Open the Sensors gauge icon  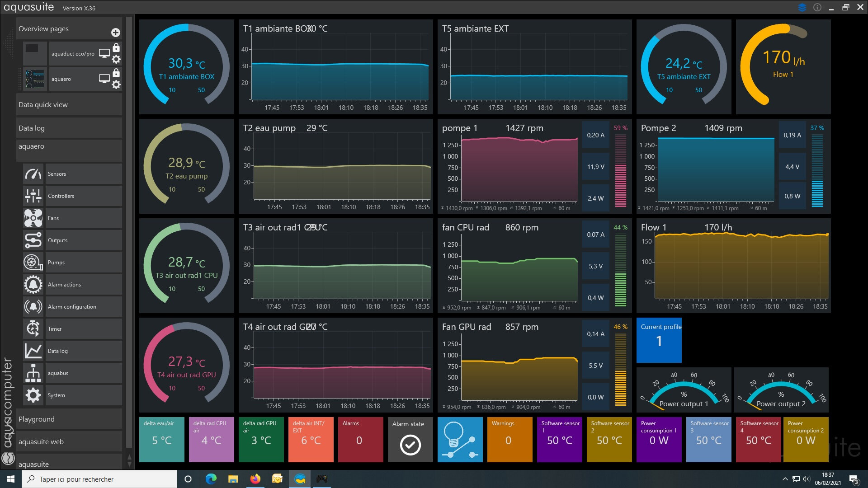point(33,174)
